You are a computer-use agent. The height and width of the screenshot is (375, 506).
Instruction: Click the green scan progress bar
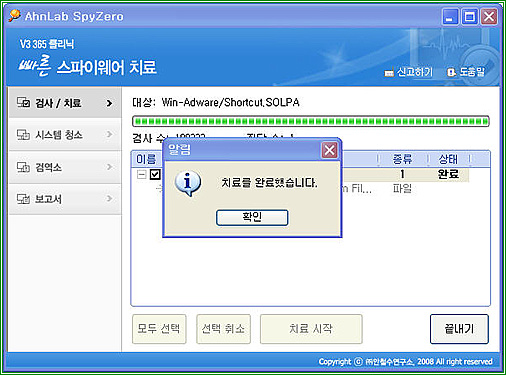click(311, 121)
